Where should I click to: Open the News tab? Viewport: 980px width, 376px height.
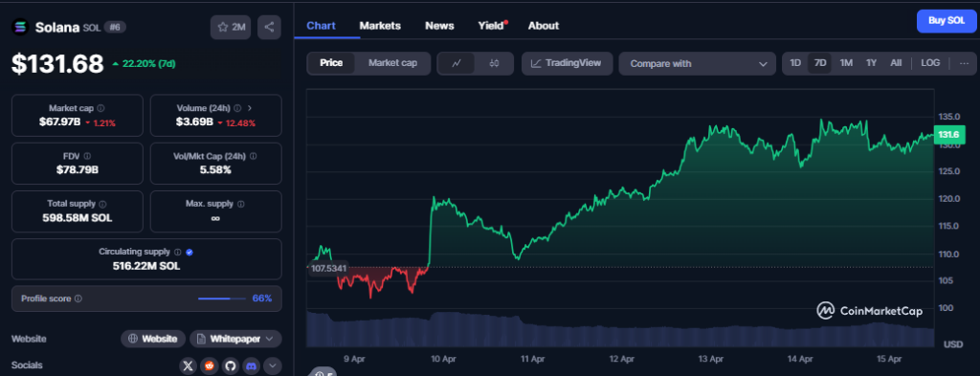(x=439, y=26)
